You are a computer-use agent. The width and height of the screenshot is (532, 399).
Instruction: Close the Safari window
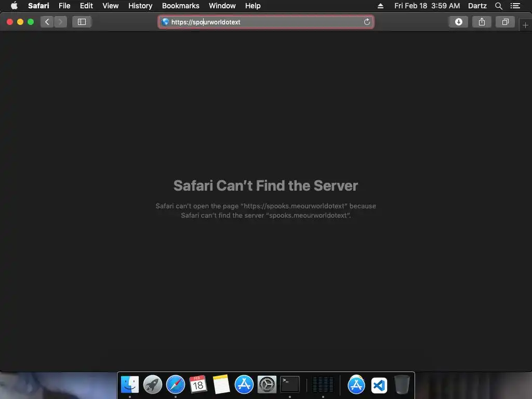click(10, 22)
